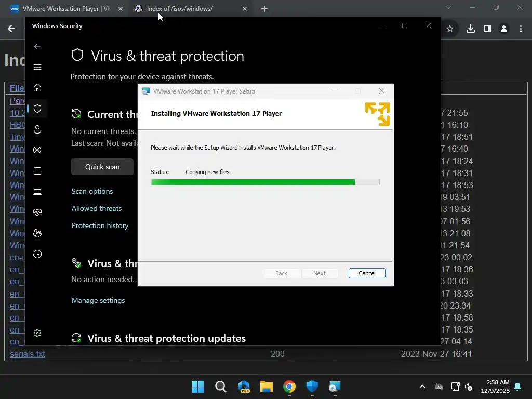The height and width of the screenshot is (399, 532).
Task: Open Home in Windows Security sidebar
Action: pyautogui.click(x=37, y=87)
